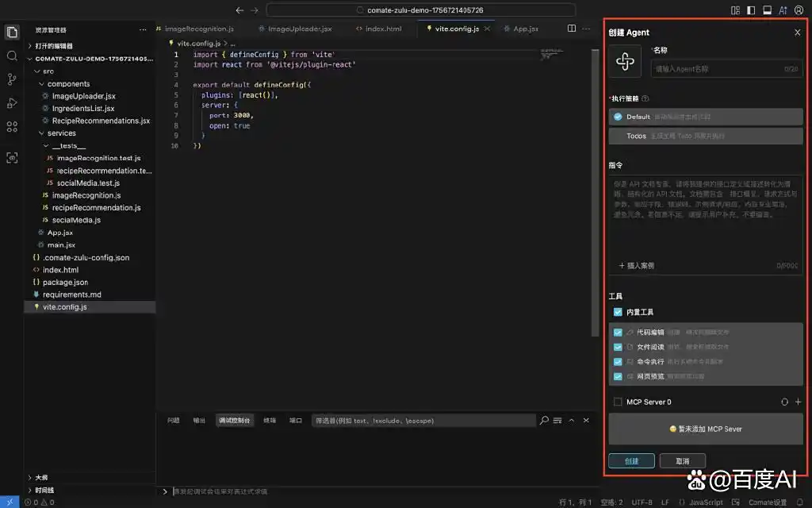Open the Run and Debug view
The image size is (812, 508).
[x=12, y=103]
